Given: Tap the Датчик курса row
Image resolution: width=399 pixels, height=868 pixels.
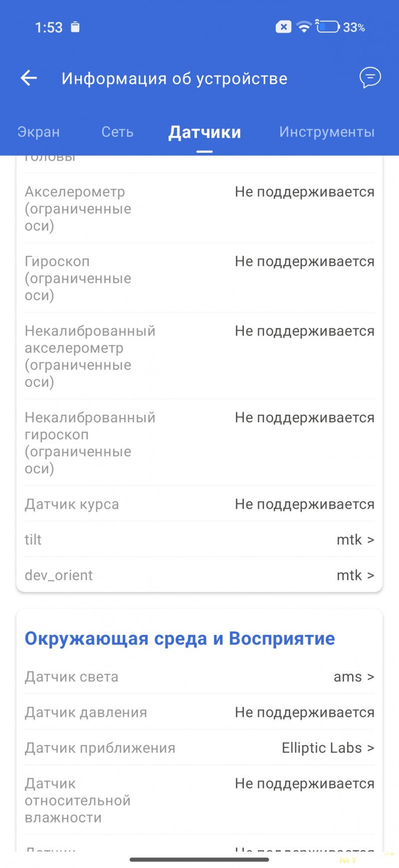Looking at the screenshot, I should tap(199, 504).
